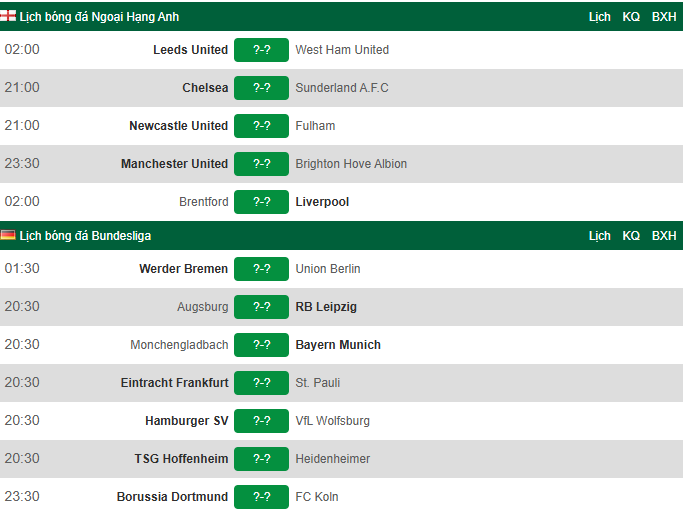683x511 pixels.
Task: Open the Manchester United team link
Action: point(174,164)
